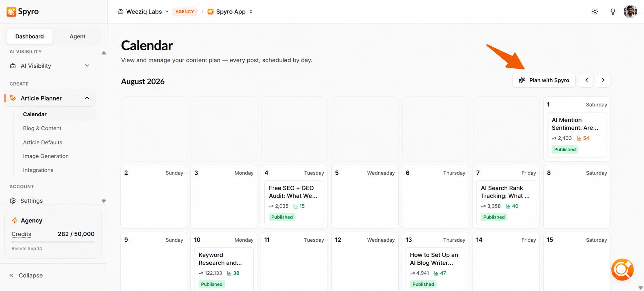
Task: Click the chart icon beside score 40
Action: (x=508, y=206)
